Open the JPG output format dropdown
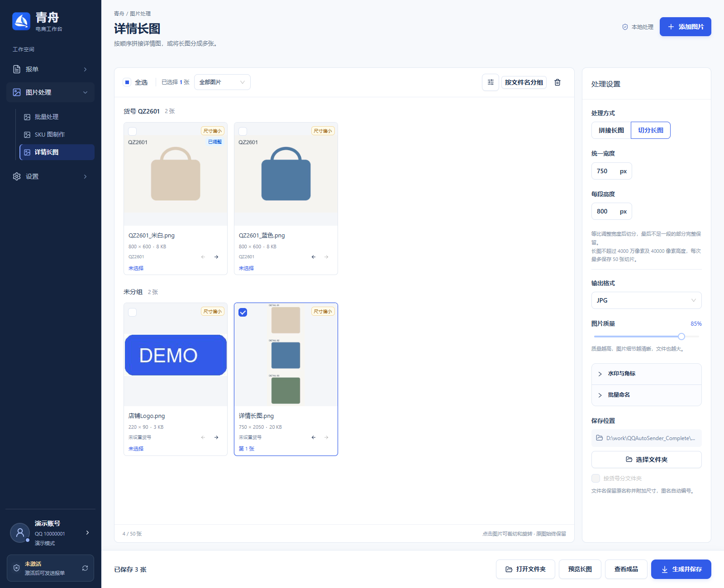724x588 pixels. (x=646, y=300)
